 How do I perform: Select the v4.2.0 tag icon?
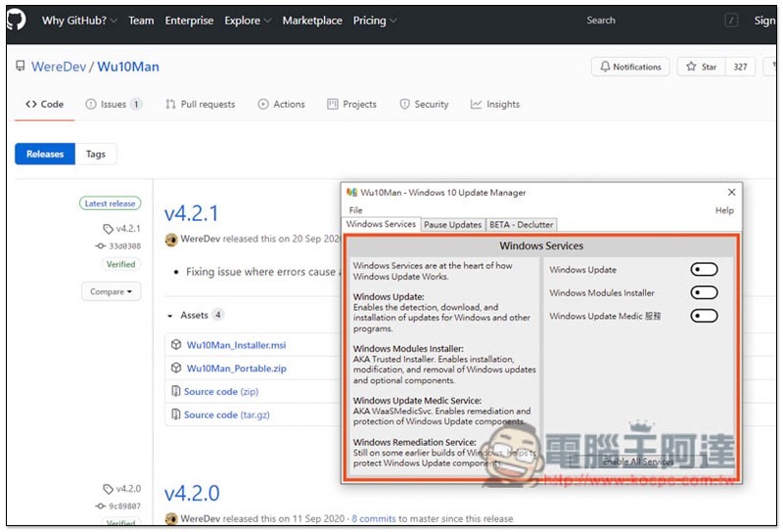tap(108, 489)
